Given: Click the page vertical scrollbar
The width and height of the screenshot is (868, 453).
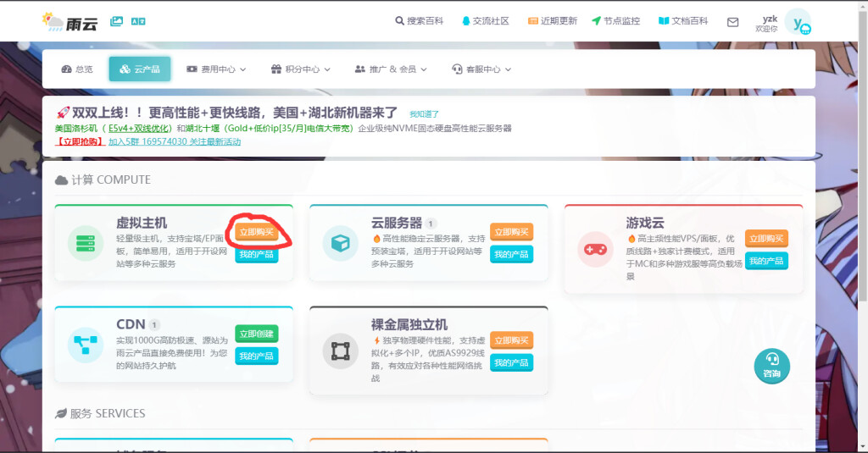Looking at the screenshot, I should tap(862, 157).
